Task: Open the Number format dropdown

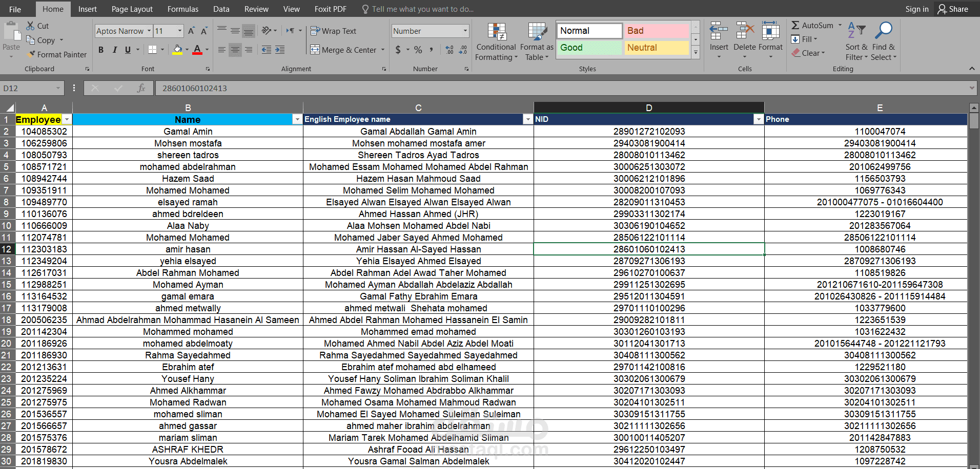Action: (431, 31)
